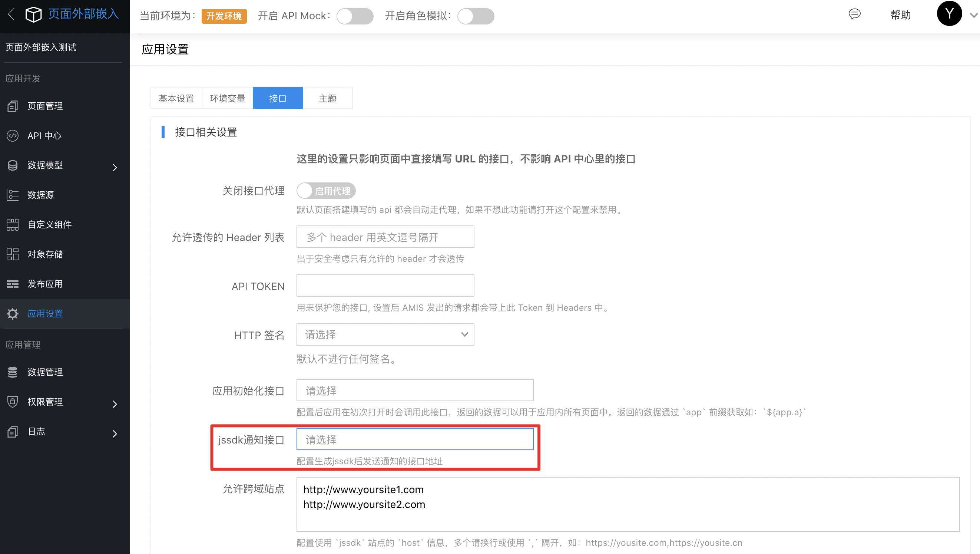Click the 应用设置 page title
This screenshot has height=554, width=980.
[x=165, y=49]
